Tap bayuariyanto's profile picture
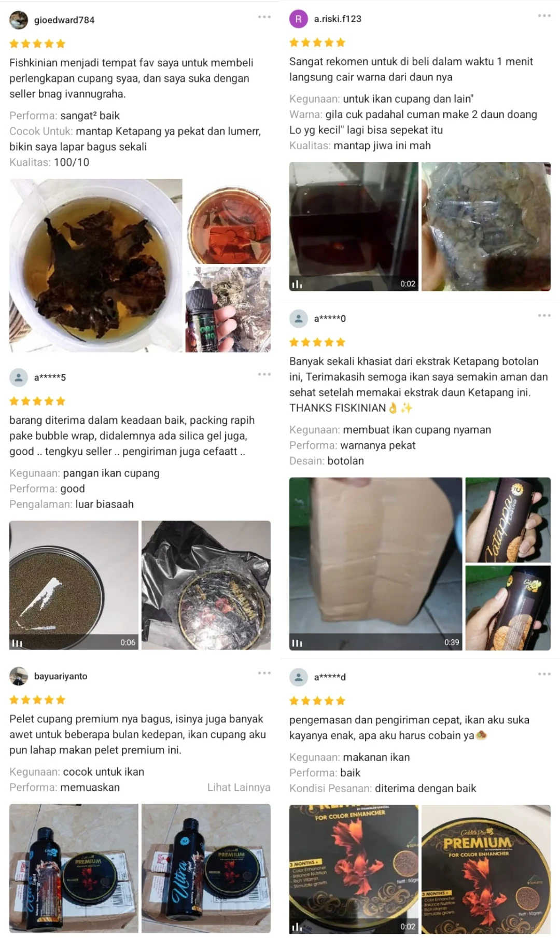The image size is (560, 938). (19, 676)
